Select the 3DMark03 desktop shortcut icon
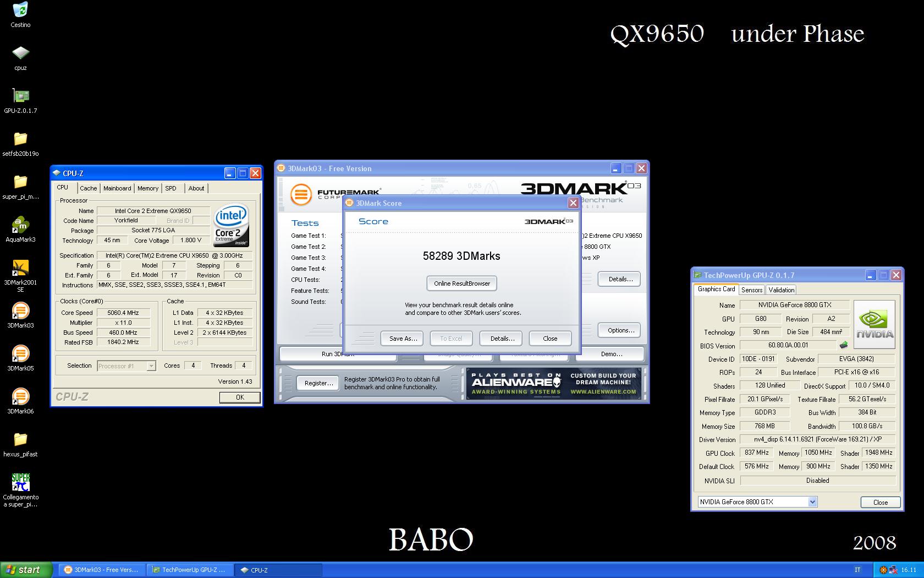924x578 pixels. pyautogui.click(x=20, y=310)
